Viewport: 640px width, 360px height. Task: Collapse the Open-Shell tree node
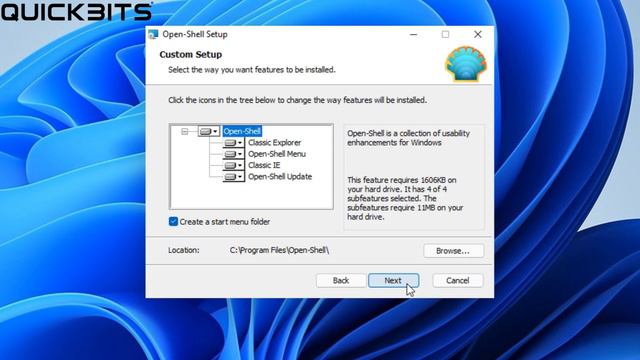pos(184,131)
